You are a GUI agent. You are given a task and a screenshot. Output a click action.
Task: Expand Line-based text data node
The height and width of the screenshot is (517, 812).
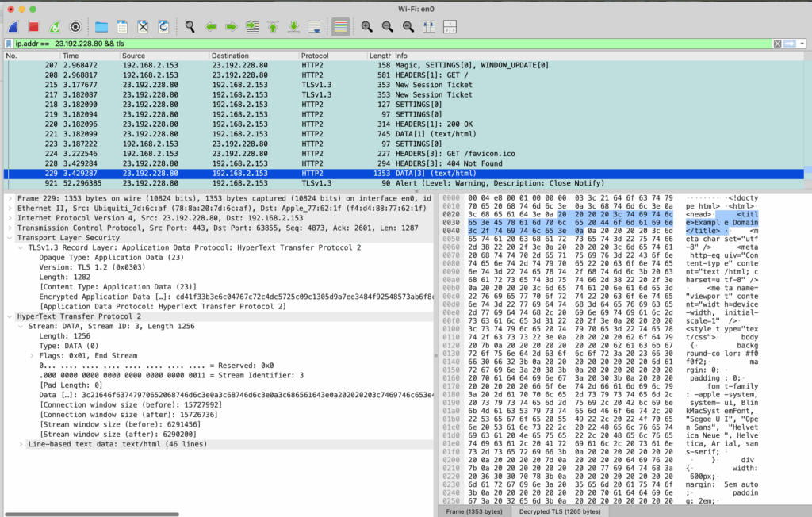(x=21, y=445)
